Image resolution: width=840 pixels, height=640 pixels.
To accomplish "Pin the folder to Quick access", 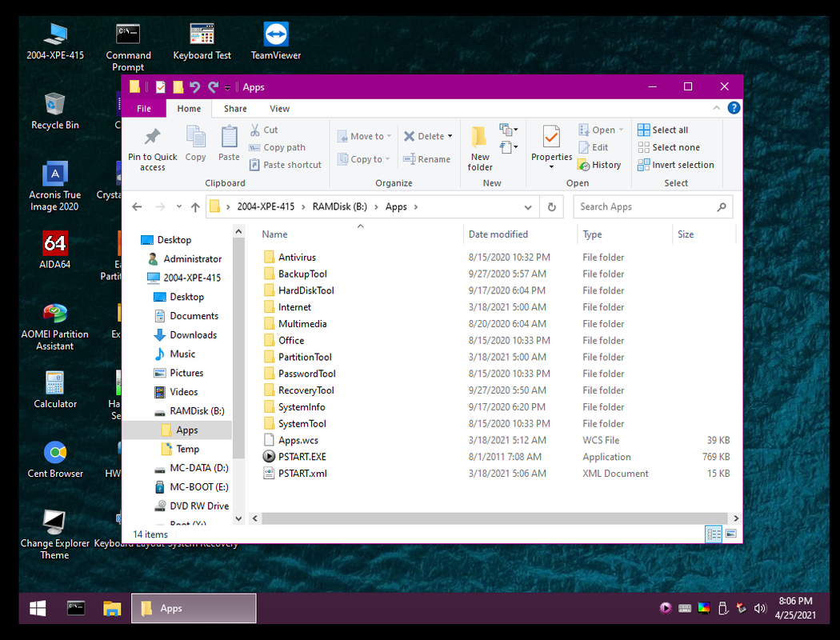I will click(x=152, y=150).
